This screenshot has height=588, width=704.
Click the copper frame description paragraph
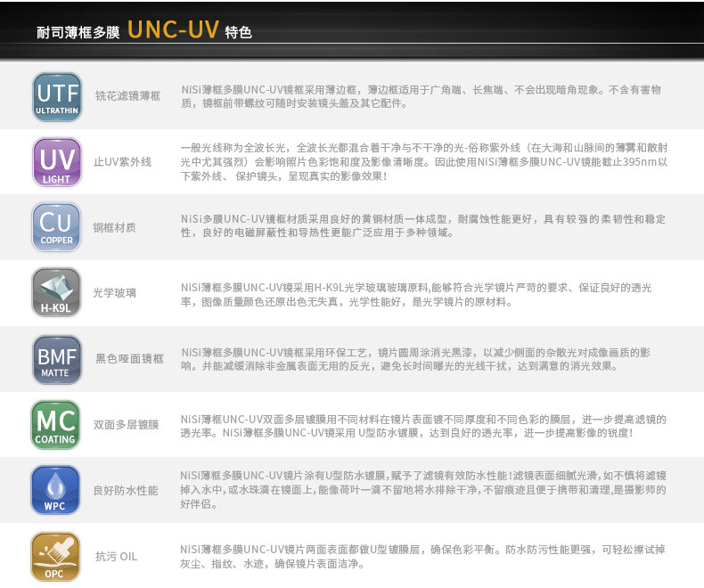[423, 225]
